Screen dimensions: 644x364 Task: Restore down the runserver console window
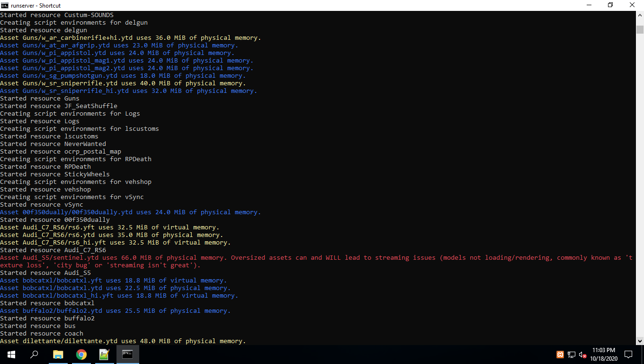click(611, 5)
